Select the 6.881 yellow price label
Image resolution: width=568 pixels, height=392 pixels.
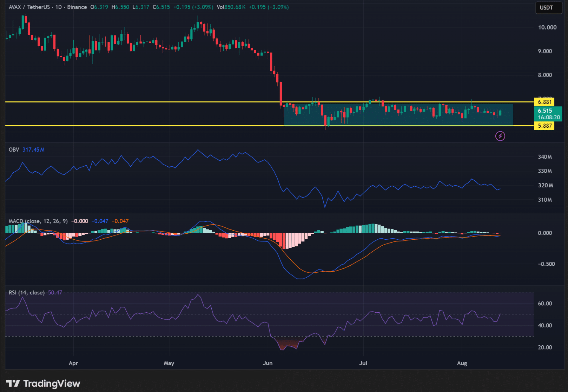click(x=544, y=102)
